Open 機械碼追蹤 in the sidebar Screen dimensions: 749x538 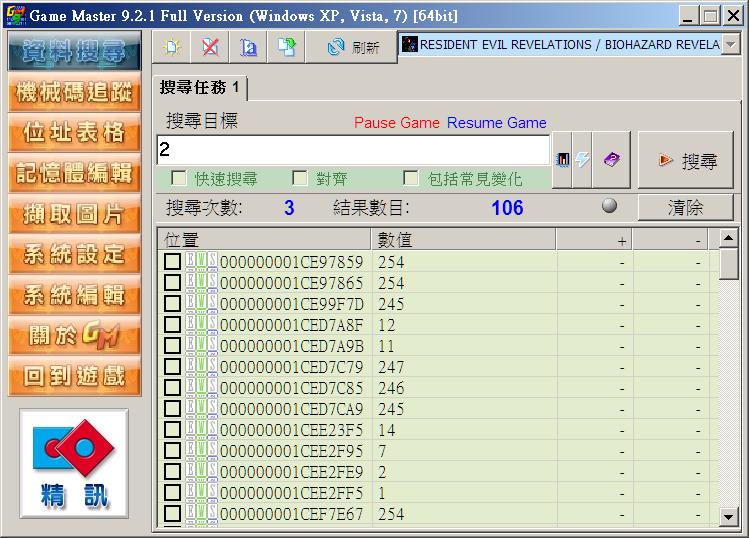(x=74, y=93)
